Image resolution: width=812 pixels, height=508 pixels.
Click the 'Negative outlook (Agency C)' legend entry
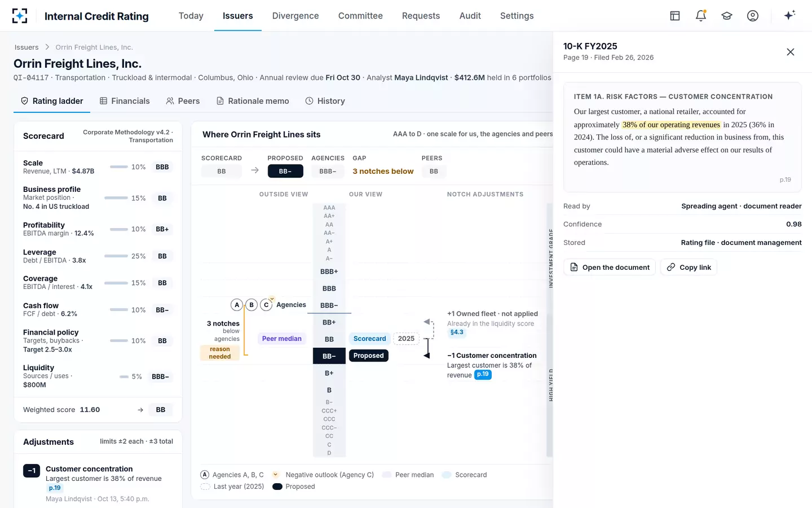click(323, 475)
